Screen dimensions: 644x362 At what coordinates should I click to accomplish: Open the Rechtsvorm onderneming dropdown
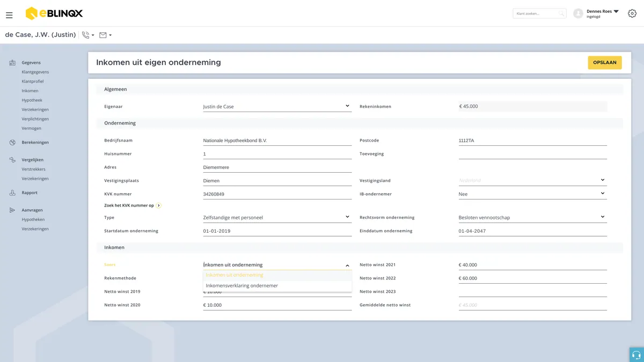click(533, 217)
